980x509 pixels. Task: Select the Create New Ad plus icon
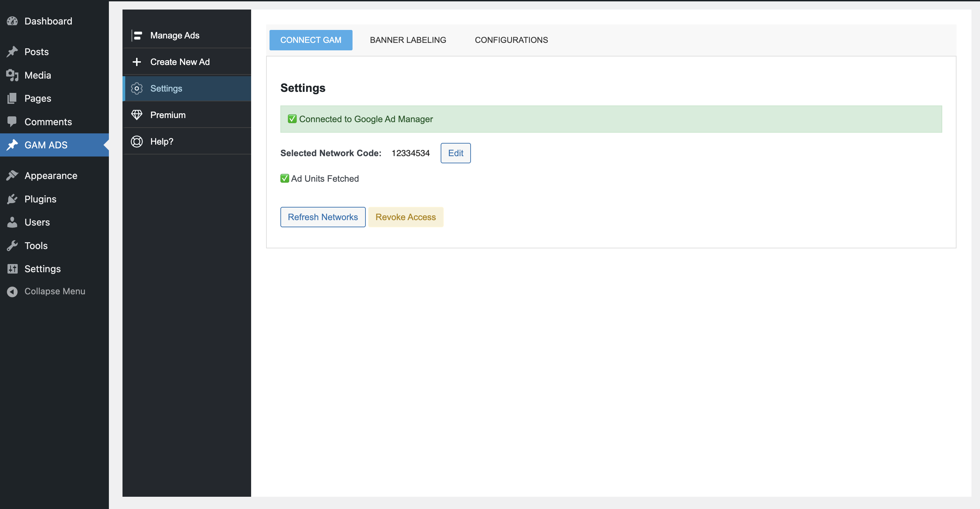[x=136, y=62]
